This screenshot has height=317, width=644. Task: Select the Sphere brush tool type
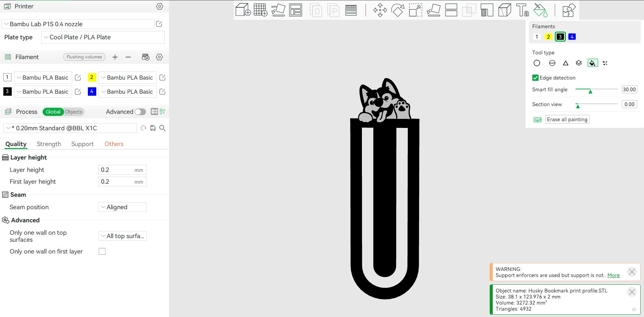click(x=552, y=63)
